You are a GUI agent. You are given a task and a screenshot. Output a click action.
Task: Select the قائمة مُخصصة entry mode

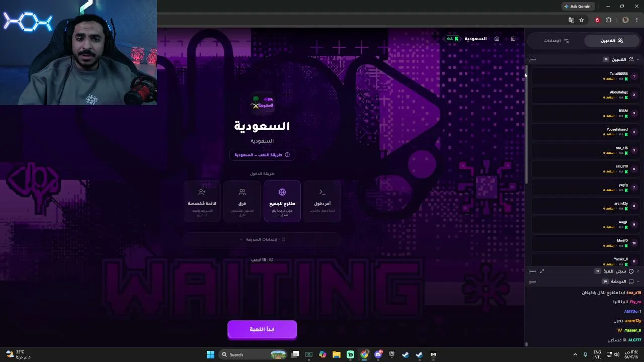pyautogui.click(x=202, y=201)
